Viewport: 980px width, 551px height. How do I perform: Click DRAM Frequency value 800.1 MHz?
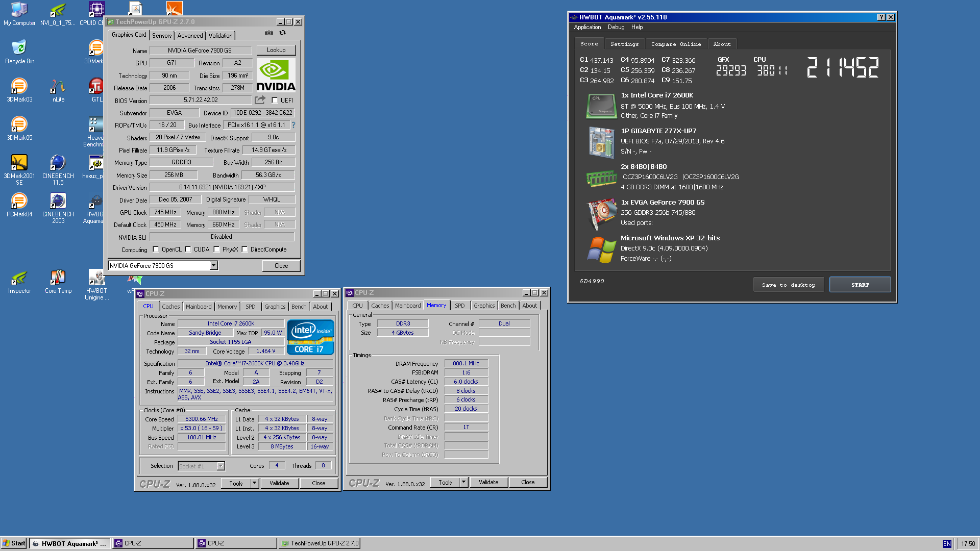point(466,363)
